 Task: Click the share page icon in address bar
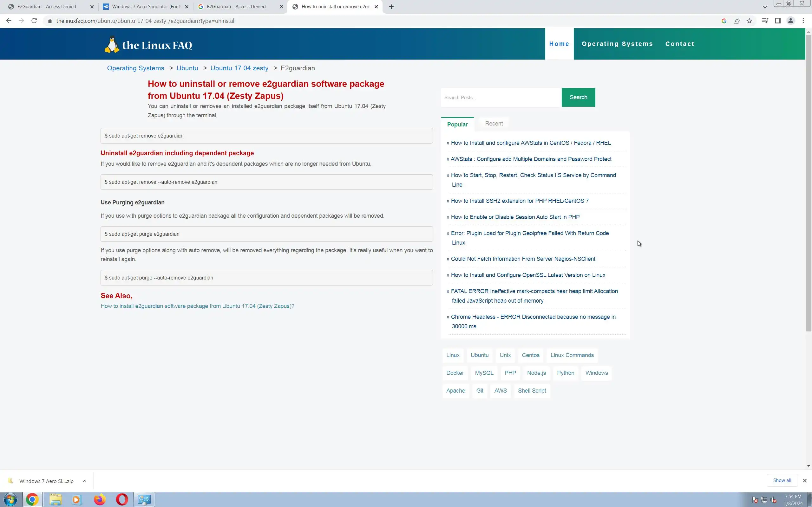pos(737,21)
